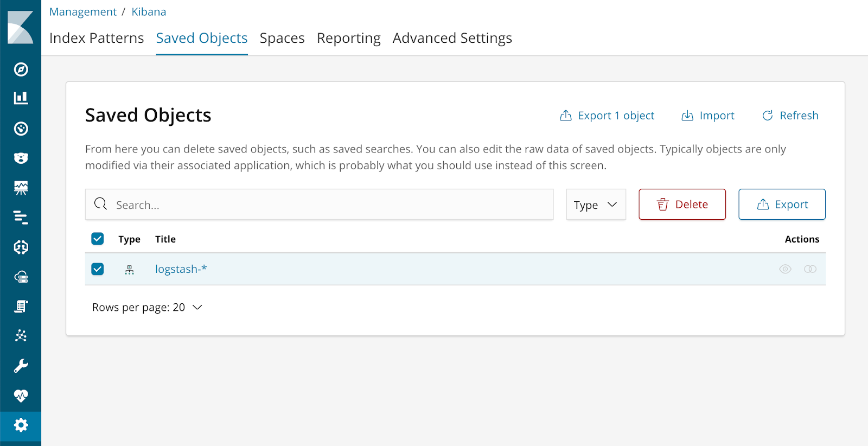Screen dimensions: 868x446
Task: Open Visualize via the bar chart icon
Action: (21, 98)
